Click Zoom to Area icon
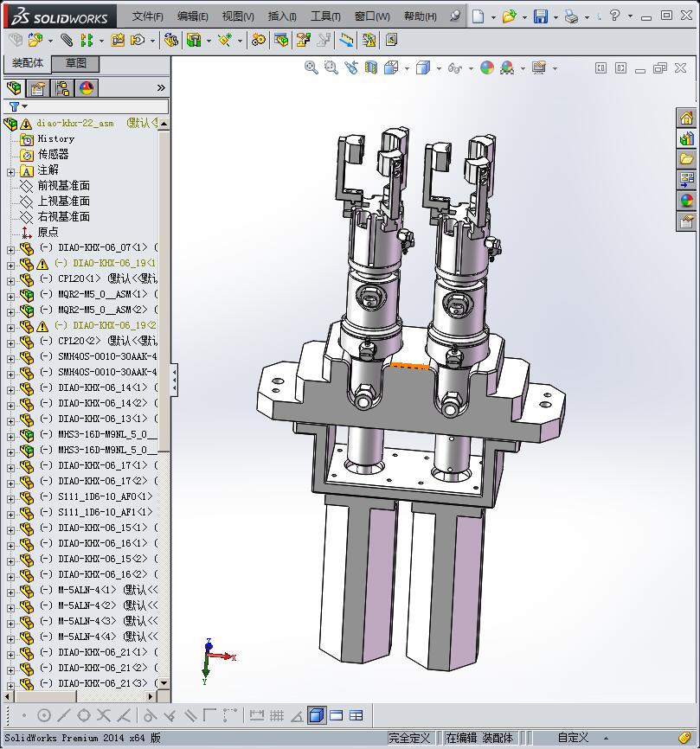The height and width of the screenshot is (749, 700). pos(331,67)
